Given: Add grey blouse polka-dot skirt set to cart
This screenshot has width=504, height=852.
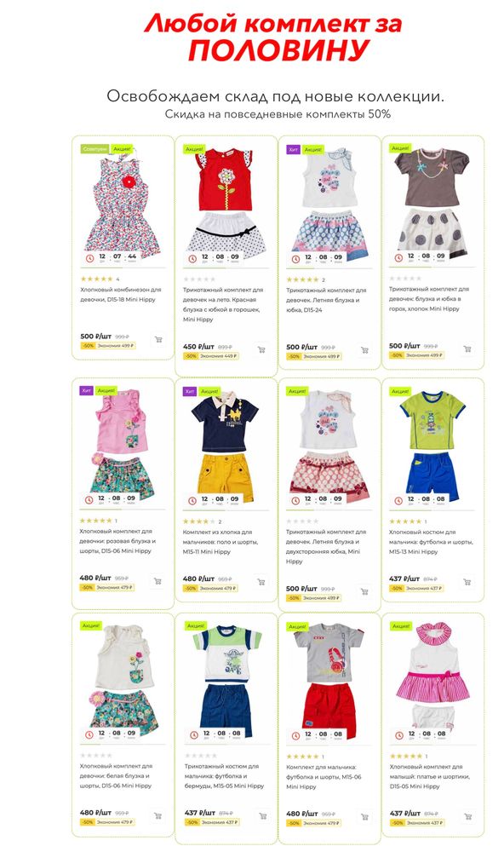Looking at the screenshot, I should 467,348.
